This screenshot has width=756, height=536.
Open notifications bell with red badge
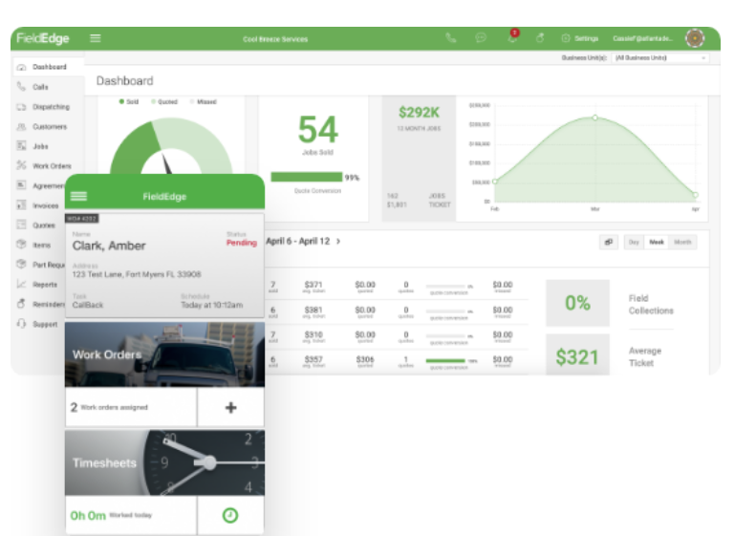tap(512, 36)
